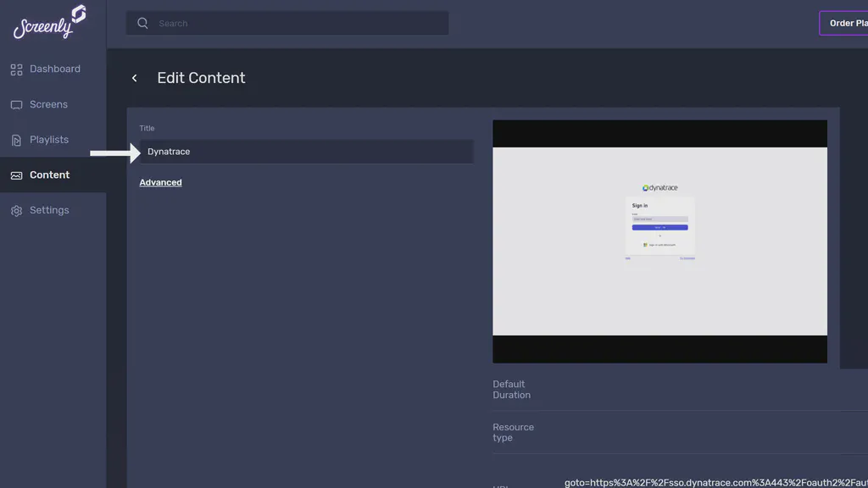The width and height of the screenshot is (868, 488).
Task: Click the back arrow beside Edit Content
Action: [134, 77]
